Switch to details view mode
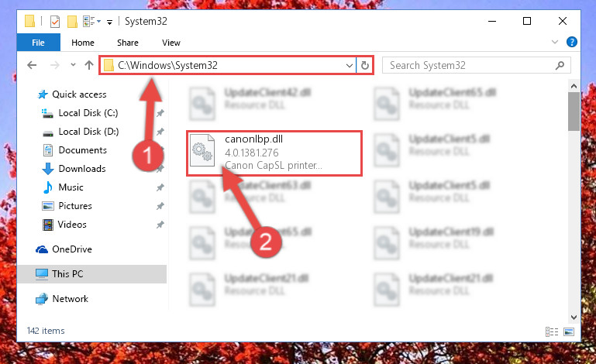This screenshot has width=596, height=364. [552, 331]
